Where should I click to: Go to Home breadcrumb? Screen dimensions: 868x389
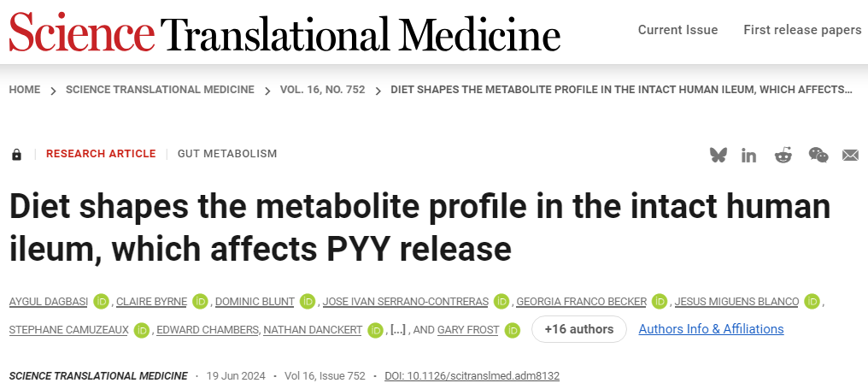point(25,89)
